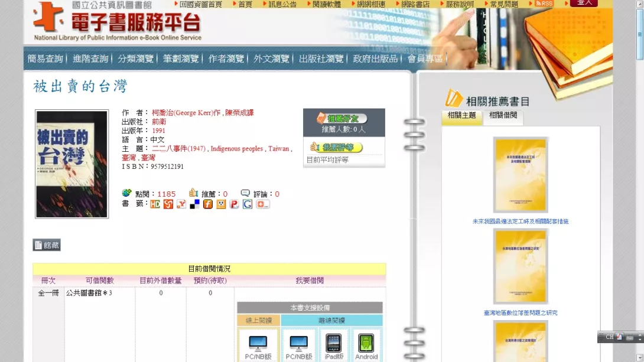The height and width of the screenshot is (362, 644).
Task: Click the thumbs-up icon beside 推薦
Action: click(193, 193)
